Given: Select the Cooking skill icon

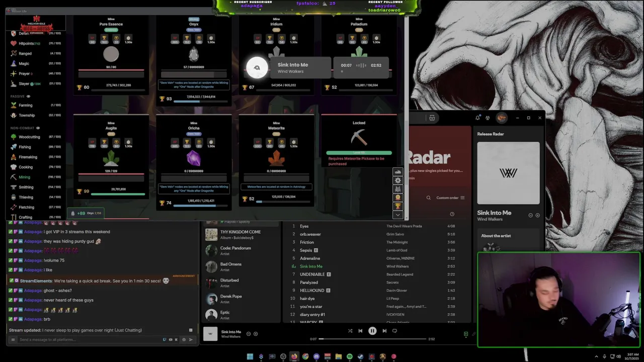Looking at the screenshot, I should pyautogui.click(x=14, y=167).
